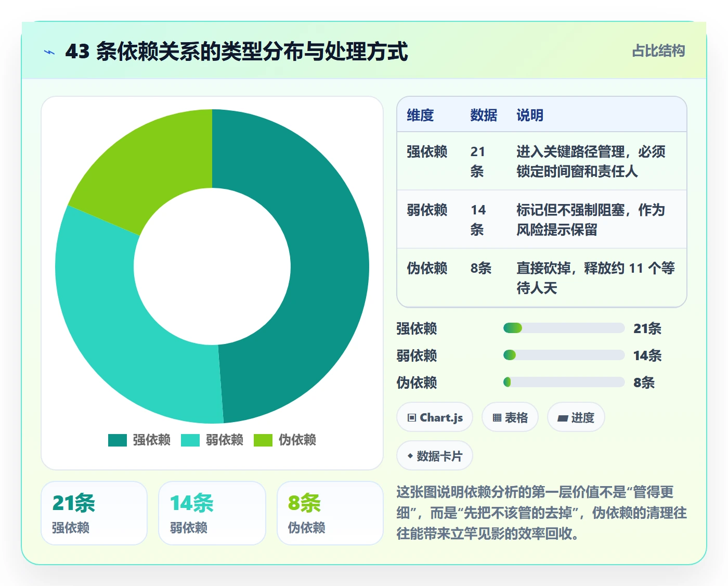Screen dimensions: 728x586
Task: Click the "8条" value beside the progress bar
Action: (x=644, y=383)
